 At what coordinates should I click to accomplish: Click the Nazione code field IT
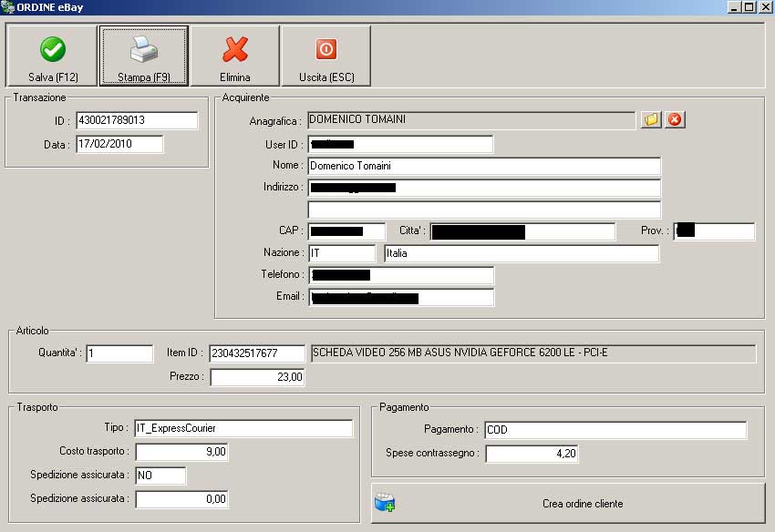pyautogui.click(x=342, y=253)
